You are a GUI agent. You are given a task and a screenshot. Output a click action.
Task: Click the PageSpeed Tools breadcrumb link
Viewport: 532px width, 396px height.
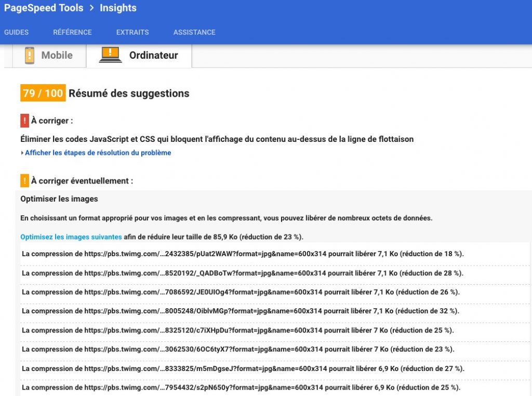point(44,8)
